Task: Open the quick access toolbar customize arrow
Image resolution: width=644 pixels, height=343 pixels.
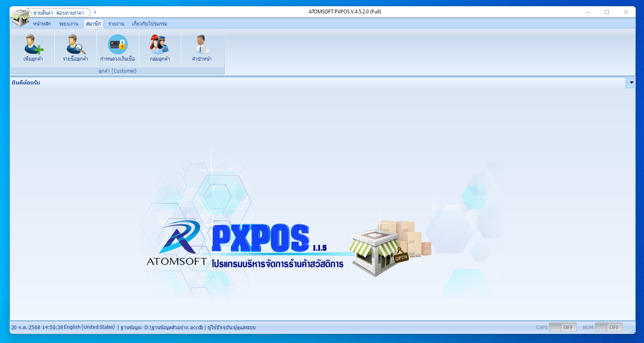Action: pyautogui.click(x=95, y=12)
